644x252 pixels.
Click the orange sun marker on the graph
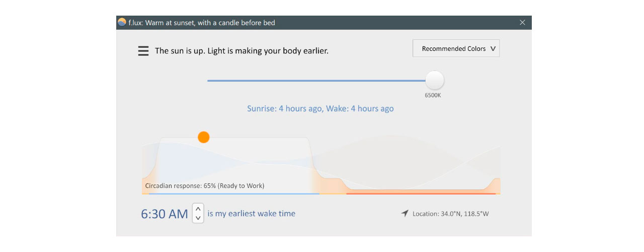point(203,137)
